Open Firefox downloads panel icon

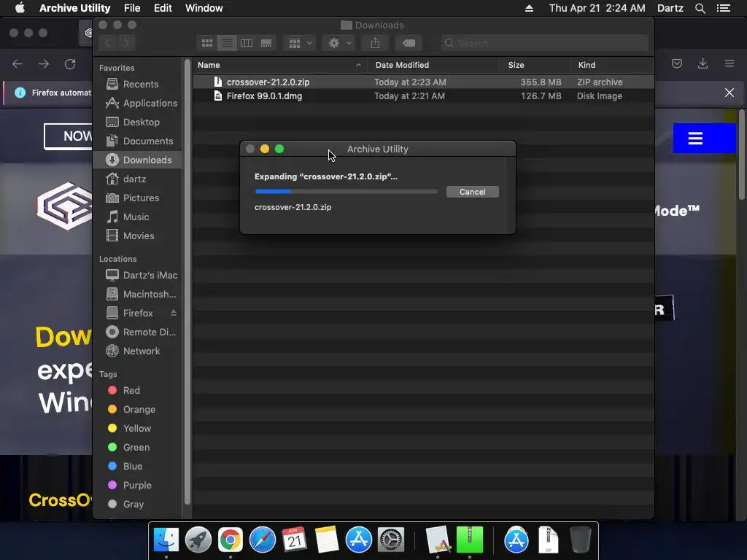coord(703,63)
